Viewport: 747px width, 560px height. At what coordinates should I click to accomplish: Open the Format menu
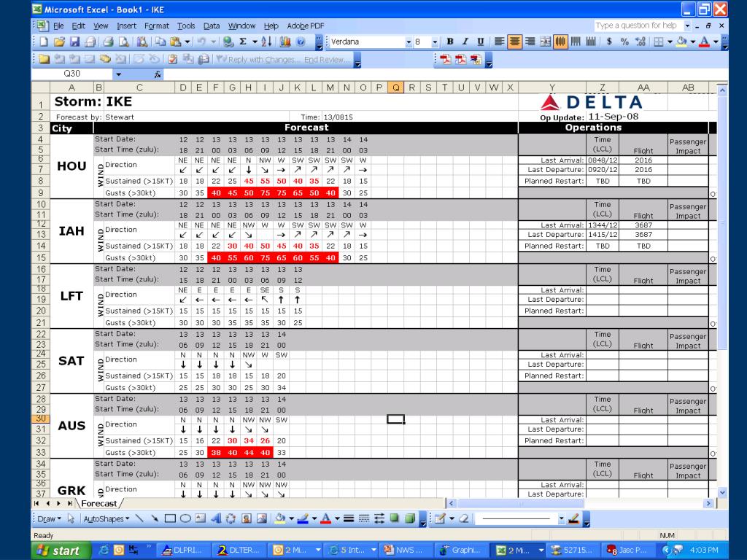[157, 26]
